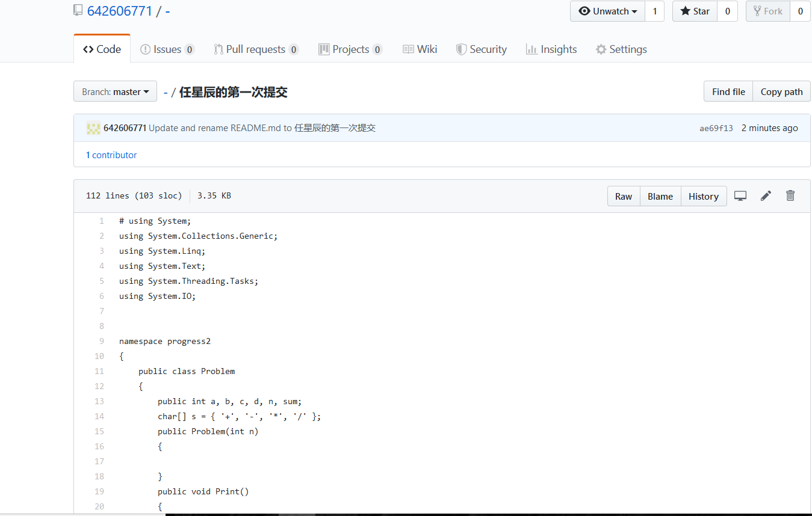Viewport: 812px width, 516px height.
Task: Click the eye icon on Unwatch
Action: tap(584, 11)
